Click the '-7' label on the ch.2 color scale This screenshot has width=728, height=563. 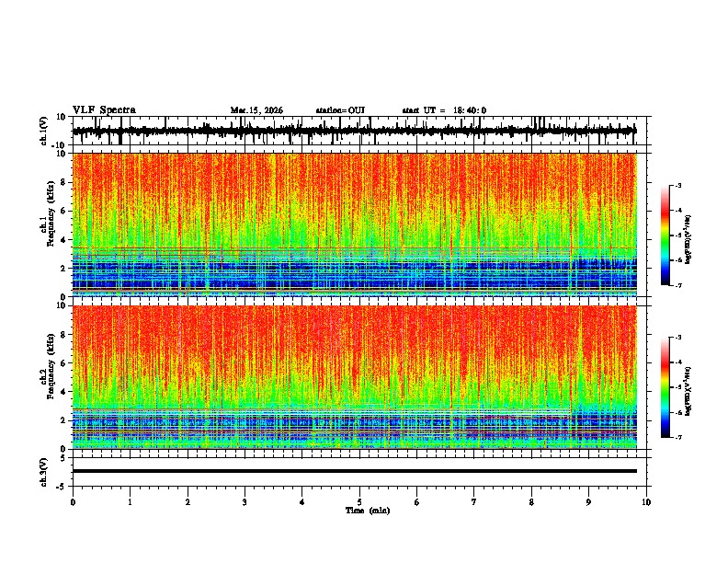677,438
